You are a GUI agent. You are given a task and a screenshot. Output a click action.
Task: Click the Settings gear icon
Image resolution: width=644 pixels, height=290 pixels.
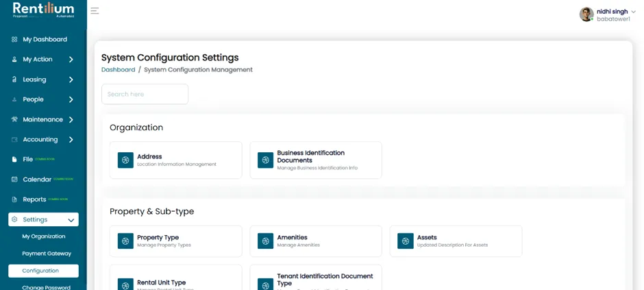point(14,219)
